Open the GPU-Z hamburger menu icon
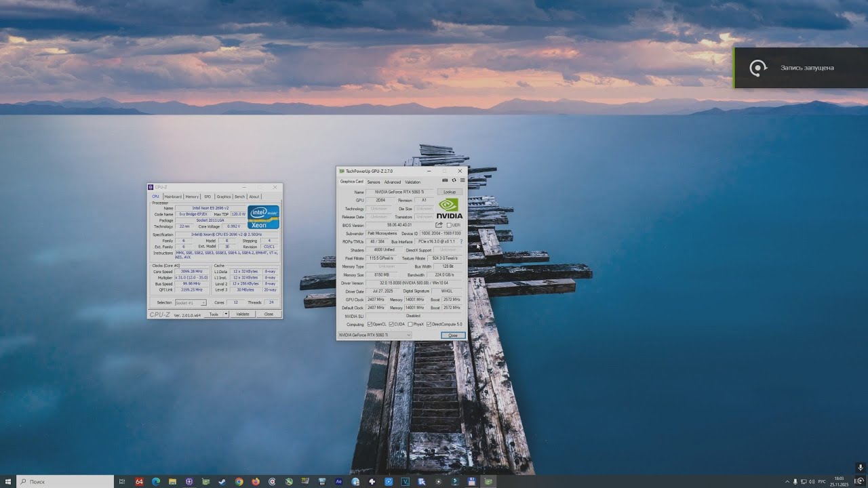This screenshot has width=868, height=488. (462, 180)
